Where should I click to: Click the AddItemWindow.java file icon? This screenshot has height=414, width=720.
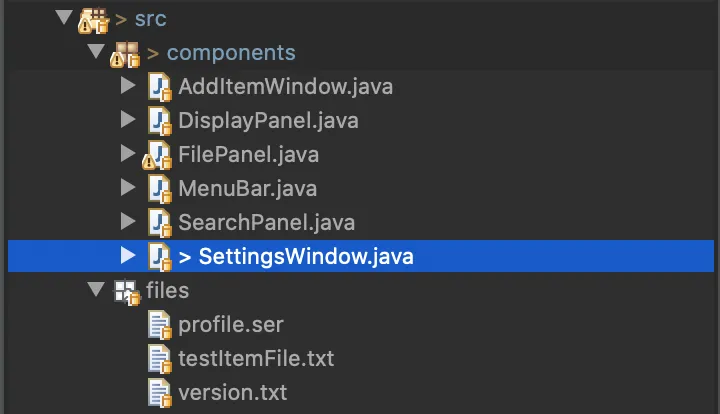(x=159, y=87)
